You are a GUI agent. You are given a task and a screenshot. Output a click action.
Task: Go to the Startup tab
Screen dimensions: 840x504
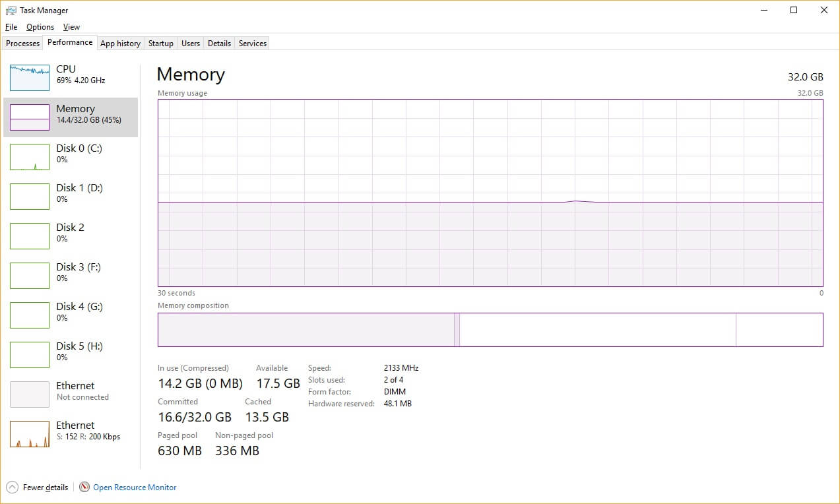tap(160, 44)
